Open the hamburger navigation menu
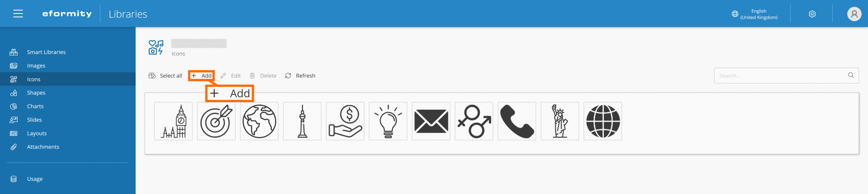 (18, 14)
